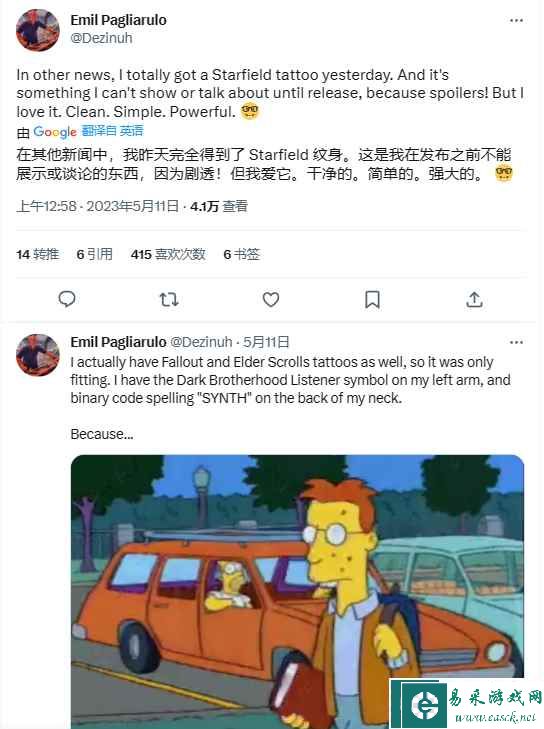Open three-dot menu on reply tweet
The height and width of the screenshot is (729, 544).
coord(517,343)
